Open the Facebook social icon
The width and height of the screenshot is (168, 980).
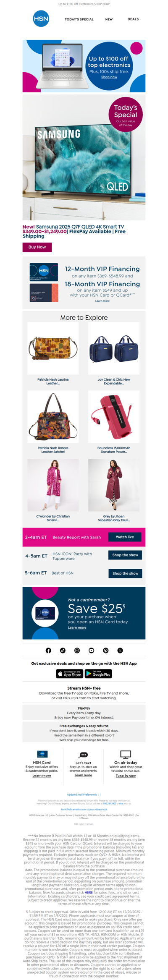[x=48, y=650]
